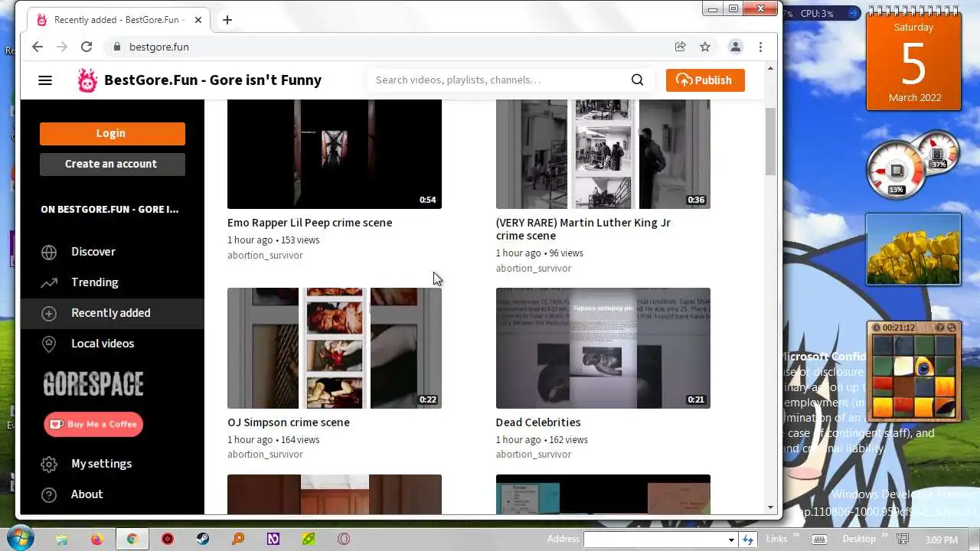Click the on-screen keyboard icon in taskbar
Screen dimensions: 980x551
[x=819, y=539]
